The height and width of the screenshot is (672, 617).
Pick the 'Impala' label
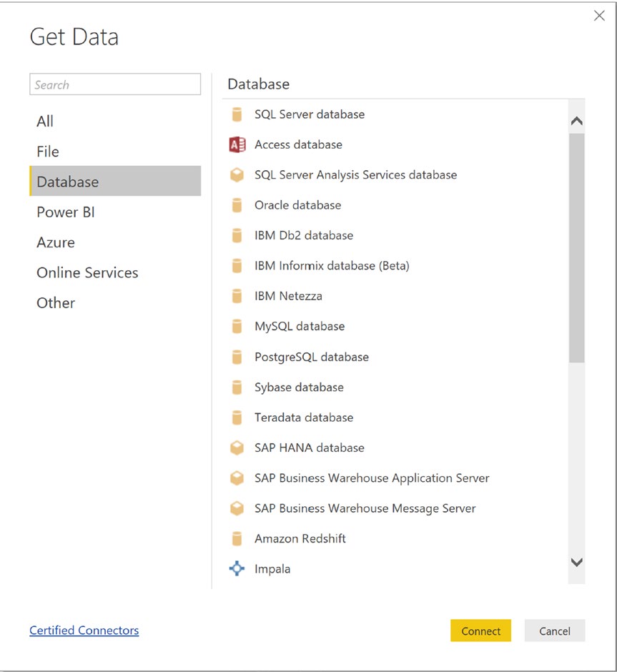[272, 569]
